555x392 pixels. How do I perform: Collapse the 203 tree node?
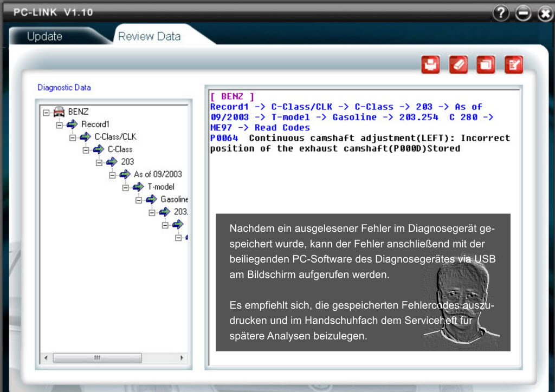[x=99, y=162]
